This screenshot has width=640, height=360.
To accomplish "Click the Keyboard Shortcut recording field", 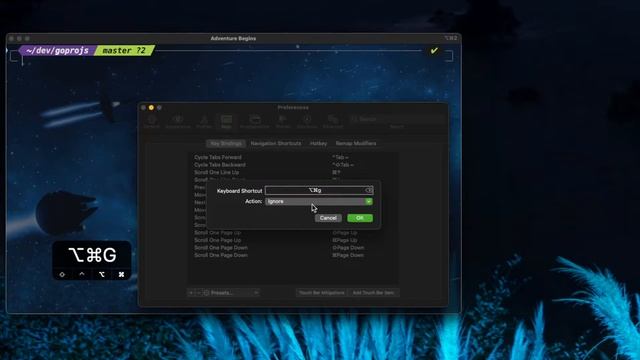I will (x=319, y=190).
